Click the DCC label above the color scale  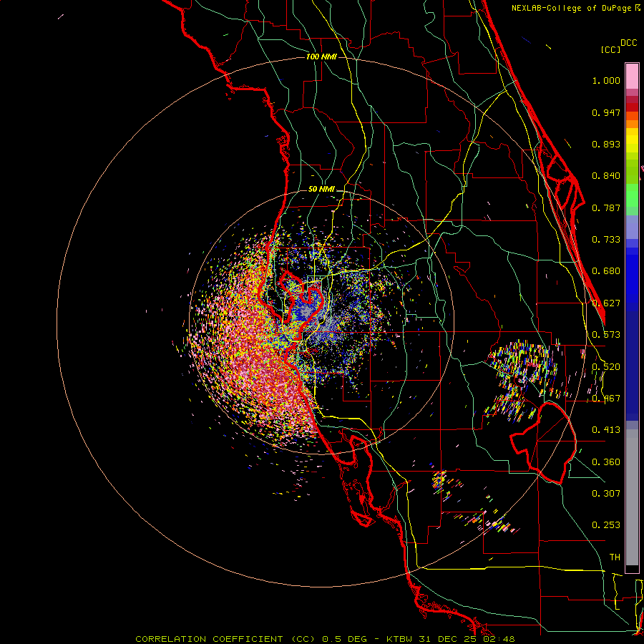tap(629, 43)
